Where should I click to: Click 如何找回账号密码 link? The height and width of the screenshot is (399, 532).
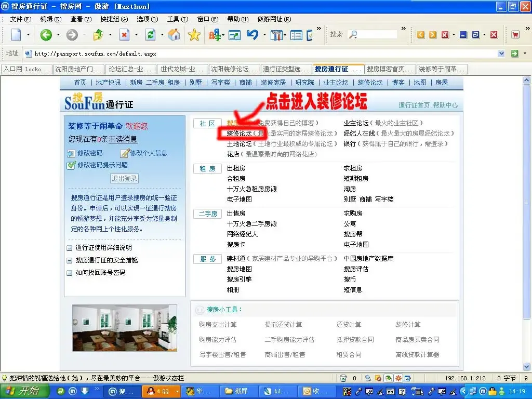click(x=100, y=272)
